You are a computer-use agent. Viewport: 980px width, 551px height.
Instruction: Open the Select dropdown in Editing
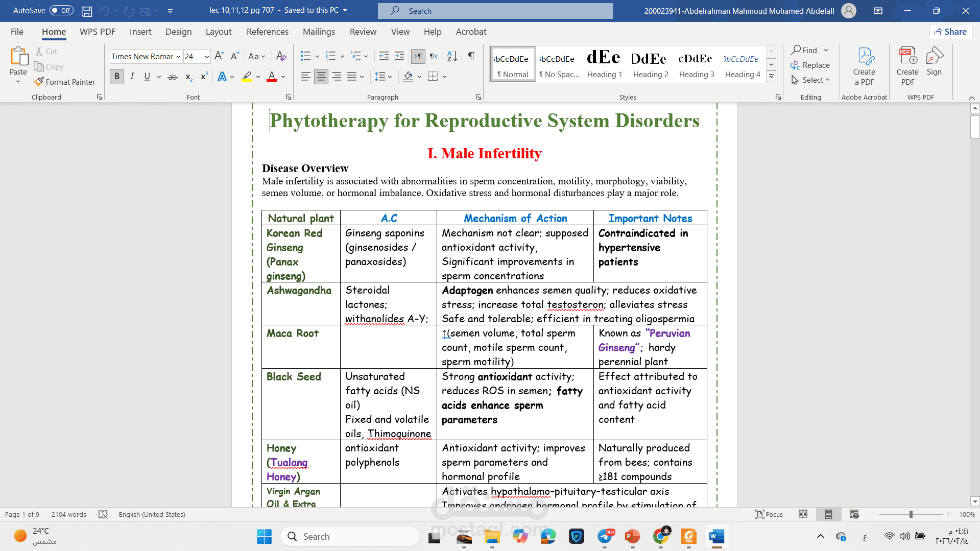pos(810,80)
